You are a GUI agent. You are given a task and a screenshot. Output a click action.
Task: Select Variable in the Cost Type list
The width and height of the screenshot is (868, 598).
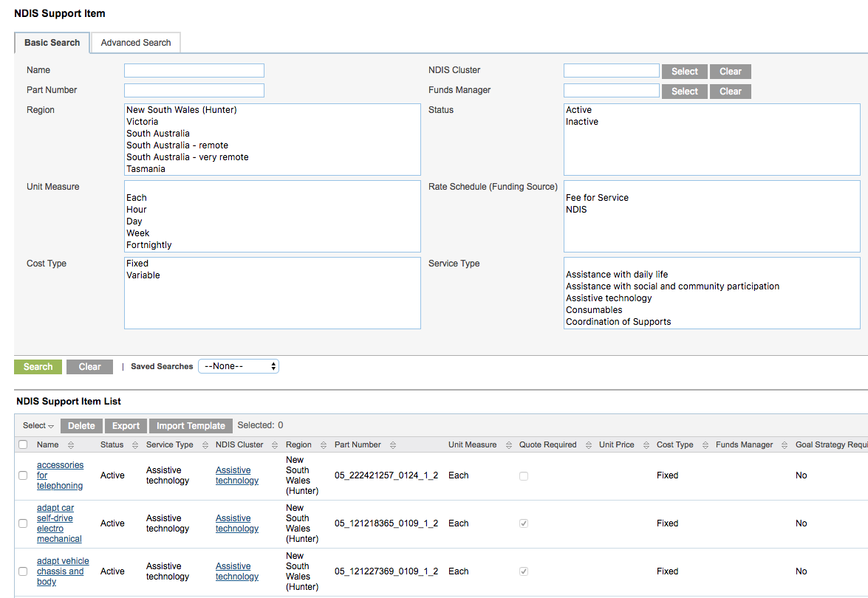pos(143,275)
